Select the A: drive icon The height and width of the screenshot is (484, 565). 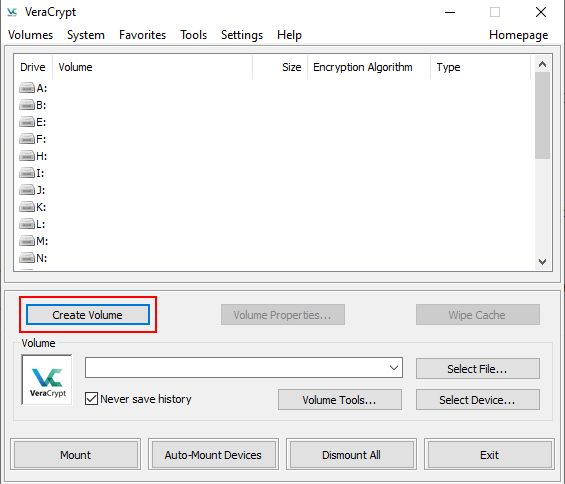coord(27,88)
